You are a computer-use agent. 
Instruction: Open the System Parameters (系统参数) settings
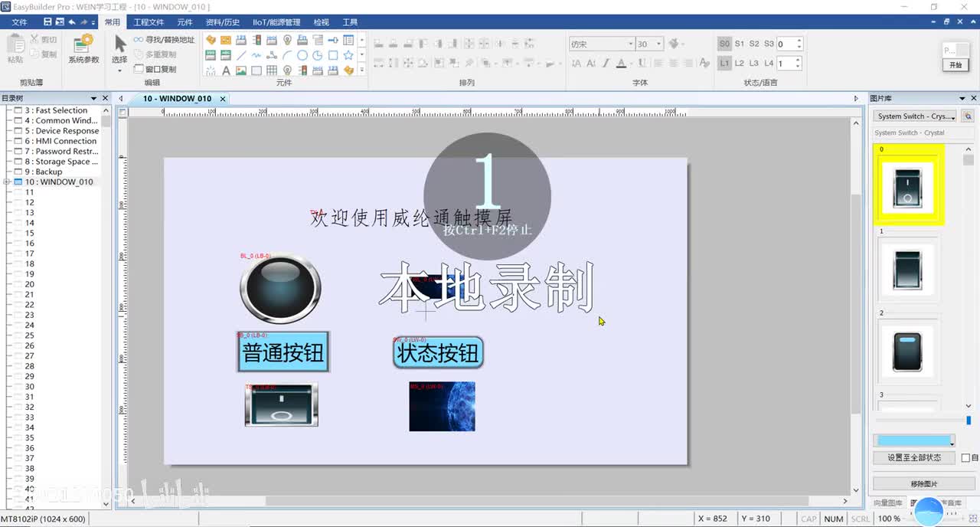(x=83, y=48)
